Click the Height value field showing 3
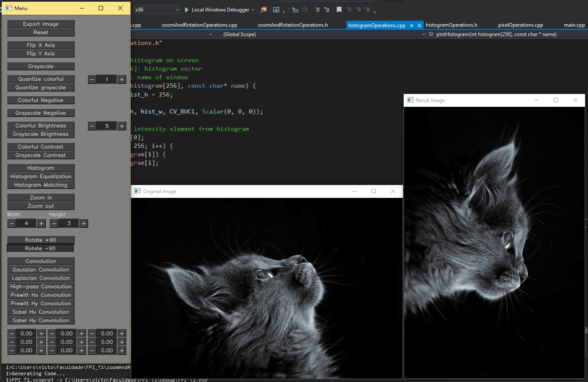The image size is (588, 382). 69,223
